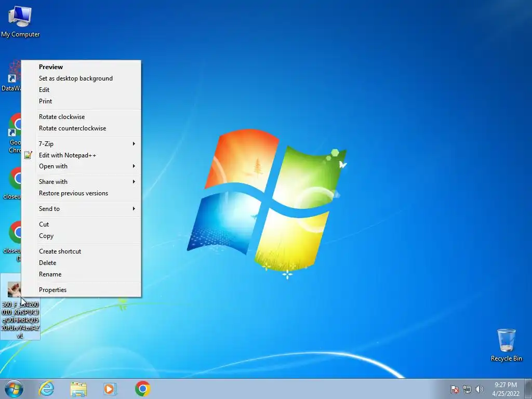
Task: Select Rename in the context menu
Action: click(x=81, y=274)
